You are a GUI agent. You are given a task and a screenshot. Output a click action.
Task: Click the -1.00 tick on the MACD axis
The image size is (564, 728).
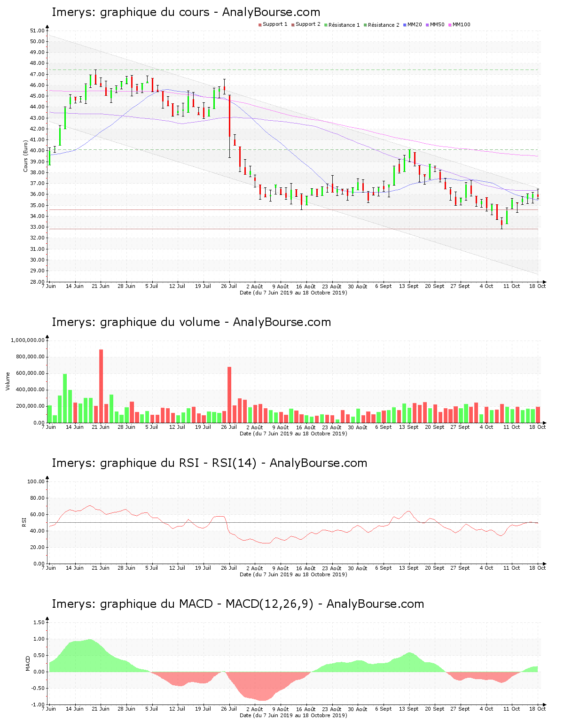click(39, 705)
